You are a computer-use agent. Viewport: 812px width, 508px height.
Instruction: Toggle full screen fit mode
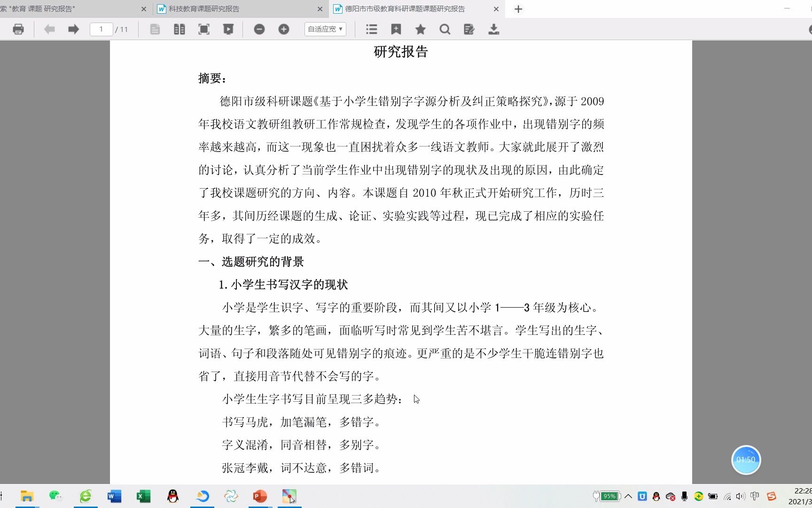click(x=204, y=29)
